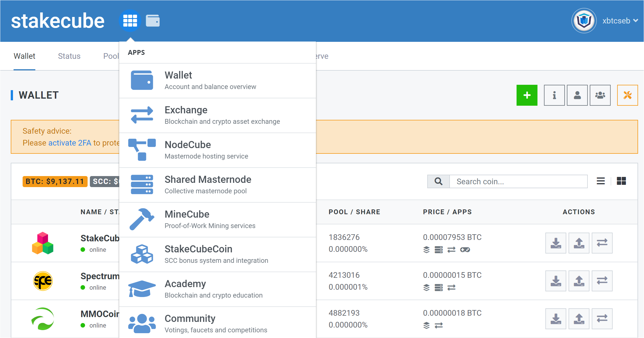The width and height of the screenshot is (644, 338).
Task: Open the info icon button
Action: pos(554,95)
